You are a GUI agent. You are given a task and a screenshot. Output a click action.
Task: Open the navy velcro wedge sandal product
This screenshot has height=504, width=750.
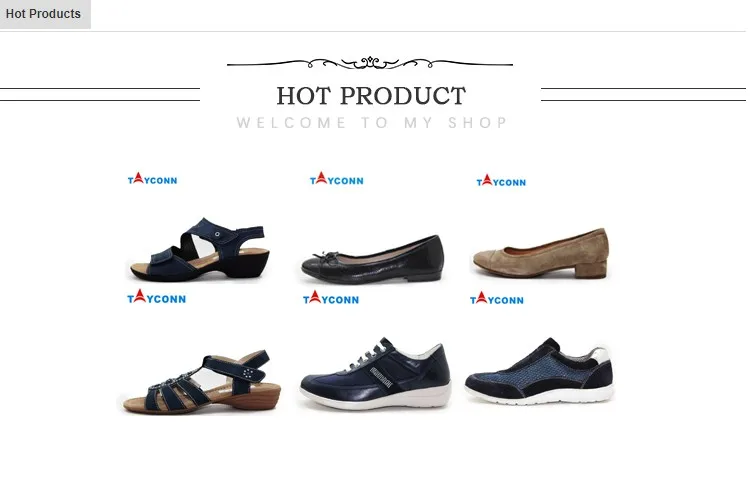[x=199, y=248]
